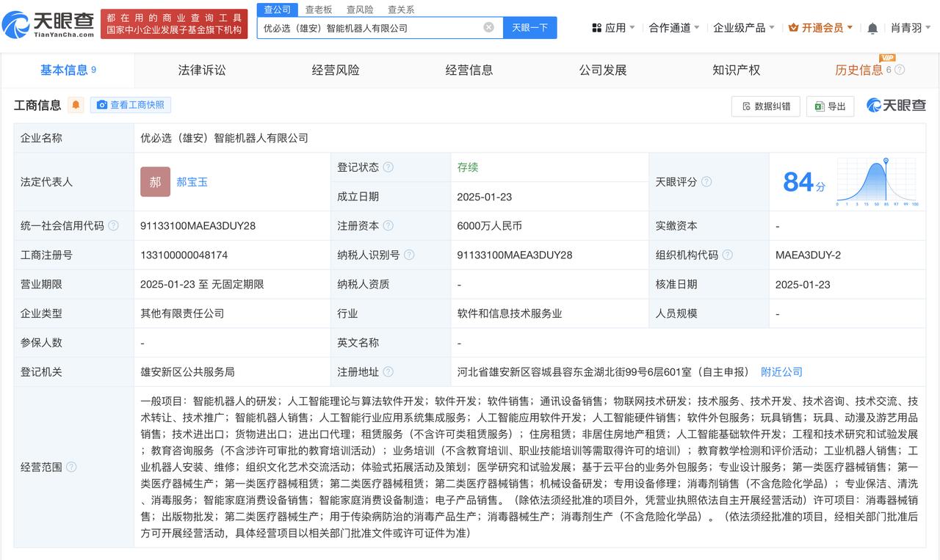Viewport: 940px width, 560px height.
Task: Click registration authority 雄安新区公共服务局
Action: (187, 372)
